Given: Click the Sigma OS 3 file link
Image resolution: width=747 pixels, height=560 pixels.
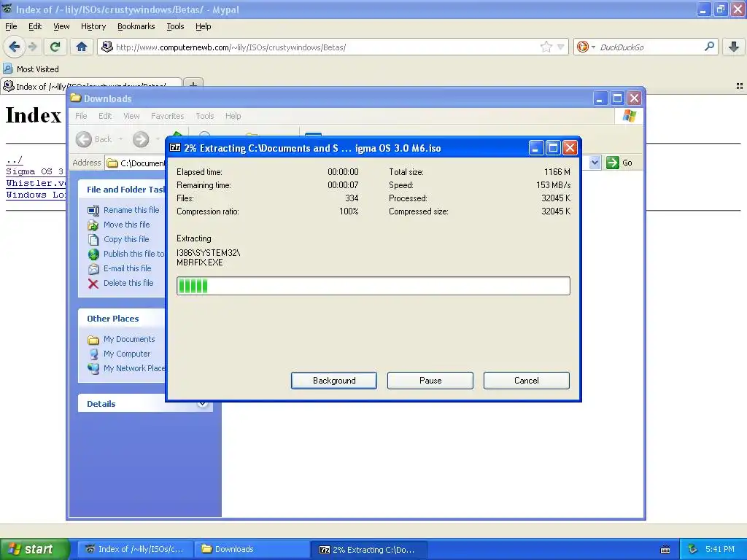Looking at the screenshot, I should pyautogui.click(x=34, y=171).
